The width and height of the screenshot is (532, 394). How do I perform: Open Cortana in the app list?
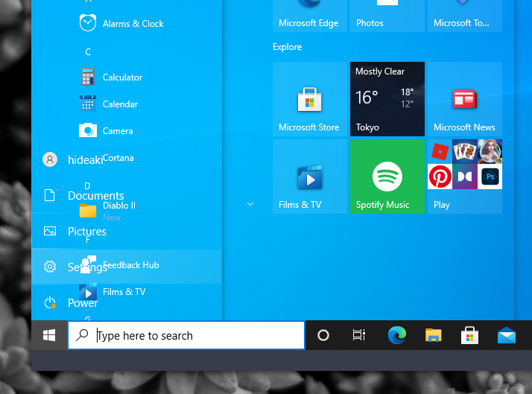click(118, 158)
